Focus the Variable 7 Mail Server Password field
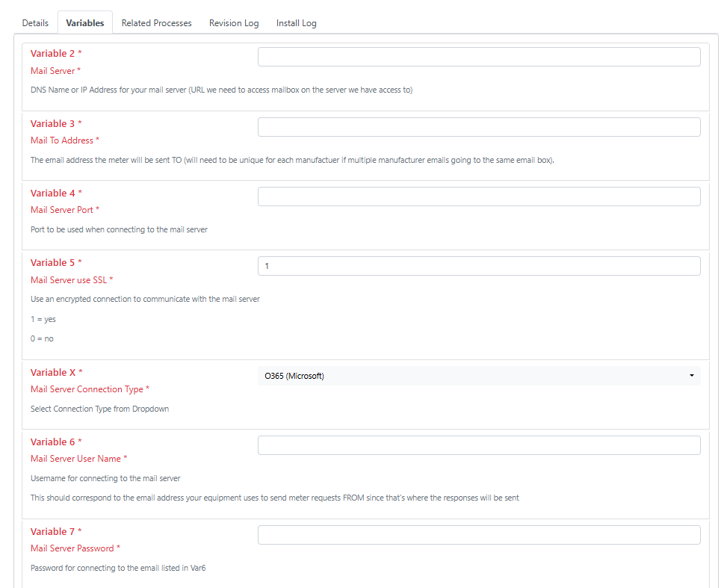The width and height of the screenshot is (727, 588). [x=479, y=535]
